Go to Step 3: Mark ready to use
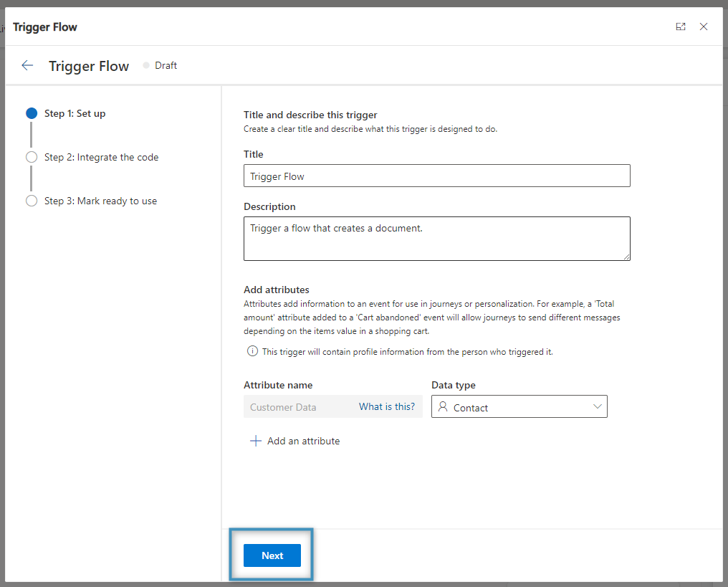The image size is (728, 587). [101, 201]
